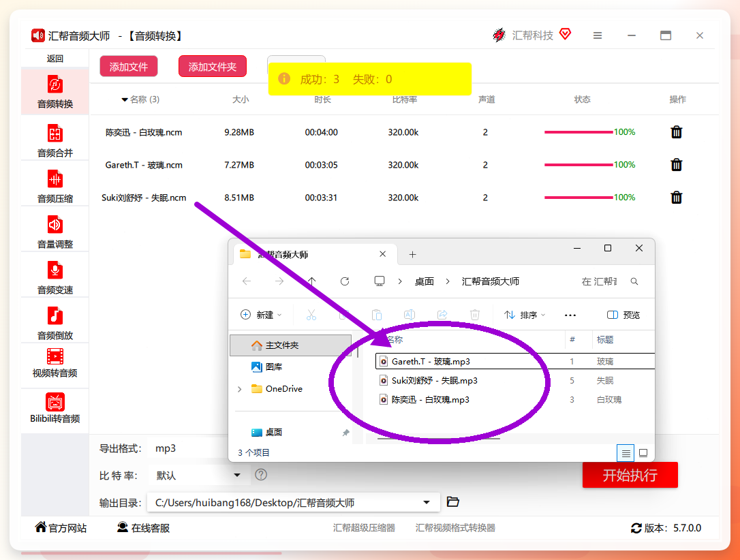This screenshot has width=740, height=560.
Task: Open the 排序 sort dropdown in Explorer
Action: click(524, 315)
